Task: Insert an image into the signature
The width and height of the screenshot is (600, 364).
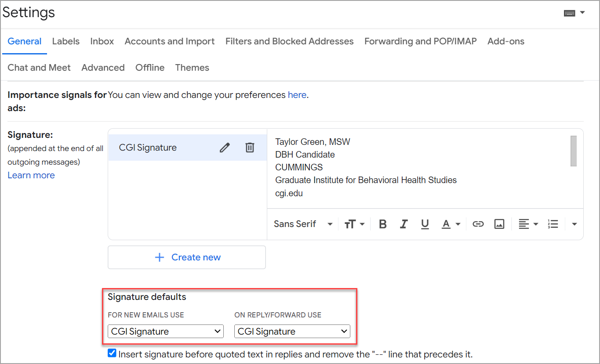Action: pyautogui.click(x=499, y=224)
